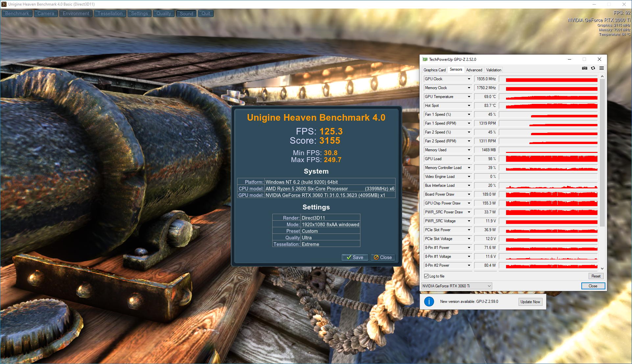The image size is (632, 364).
Task: Open the GPU-Z hamburger menu
Action: point(601,68)
